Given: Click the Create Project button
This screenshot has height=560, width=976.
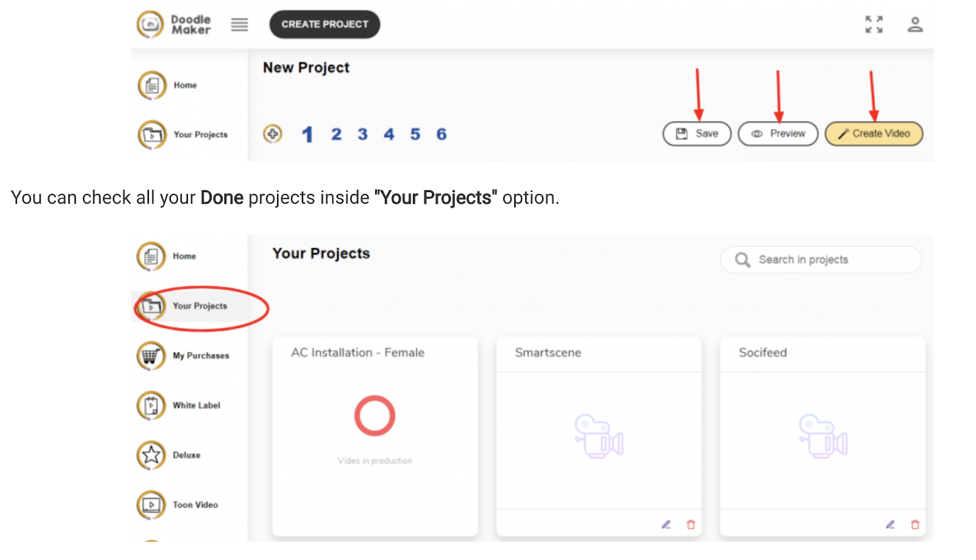Looking at the screenshot, I should pyautogui.click(x=325, y=24).
